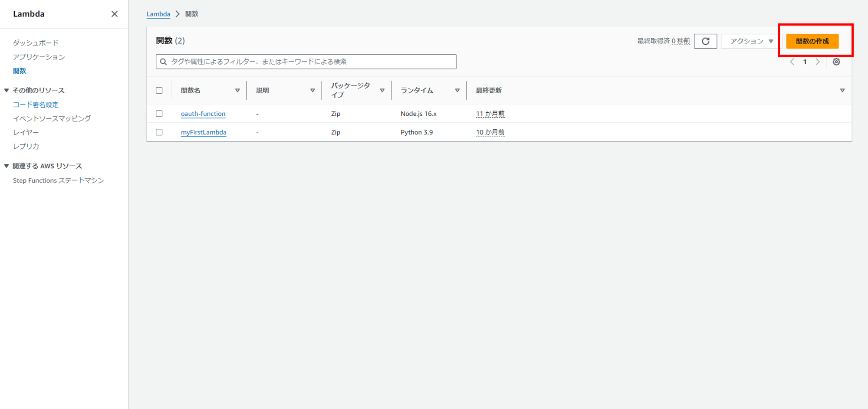Image resolution: width=868 pixels, height=409 pixels.
Task: Open the ランタイム column filter arrow
Action: (457, 90)
